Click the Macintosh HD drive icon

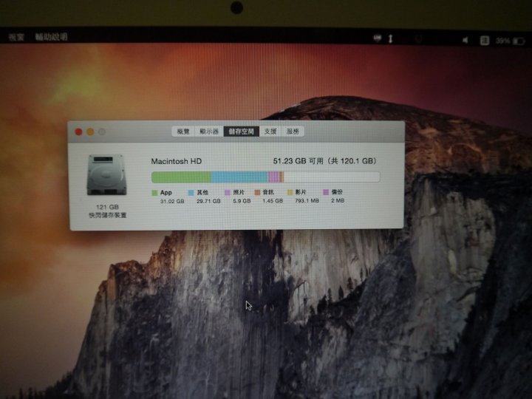(106, 174)
